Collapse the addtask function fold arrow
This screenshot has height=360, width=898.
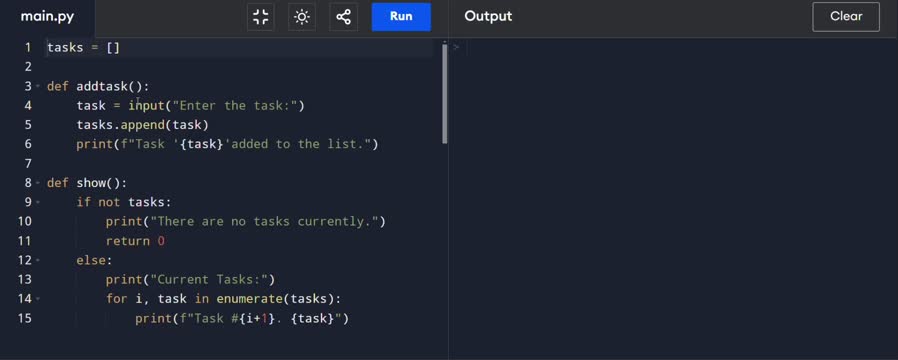pyautogui.click(x=38, y=86)
